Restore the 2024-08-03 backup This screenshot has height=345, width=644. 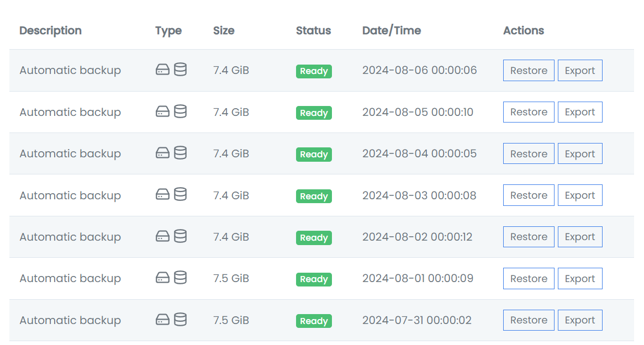click(x=529, y=195)
